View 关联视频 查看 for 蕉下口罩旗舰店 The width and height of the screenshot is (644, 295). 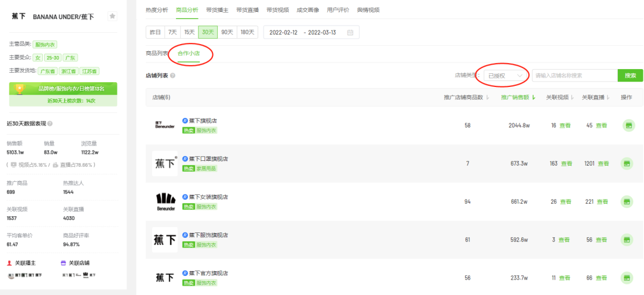pyautogui.click(x=566, y=164)
